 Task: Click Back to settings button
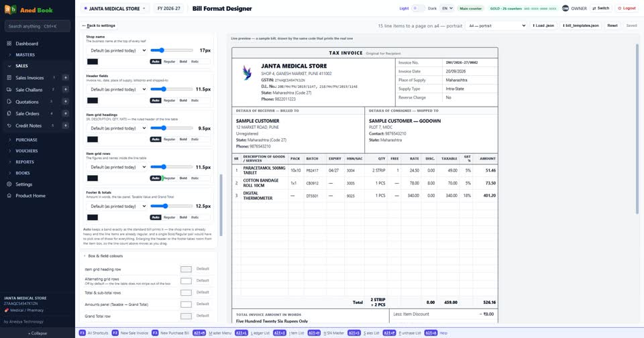[x=99, y=25]
